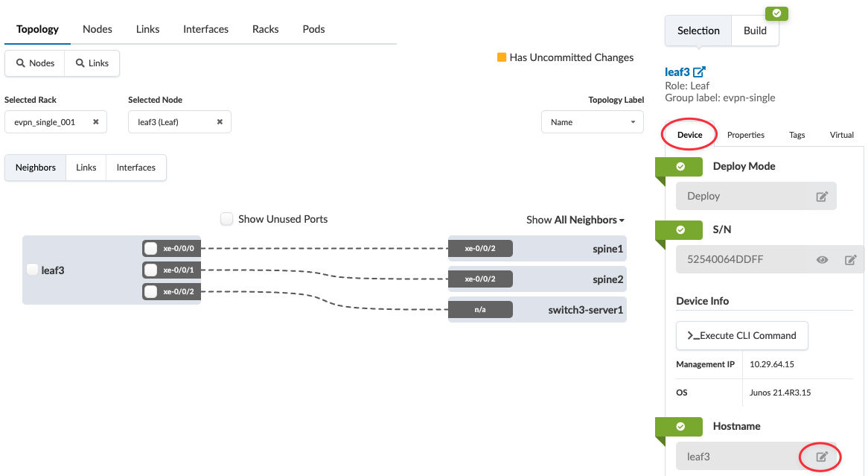Click edit icon for Deploy Mode

[822, 197]
